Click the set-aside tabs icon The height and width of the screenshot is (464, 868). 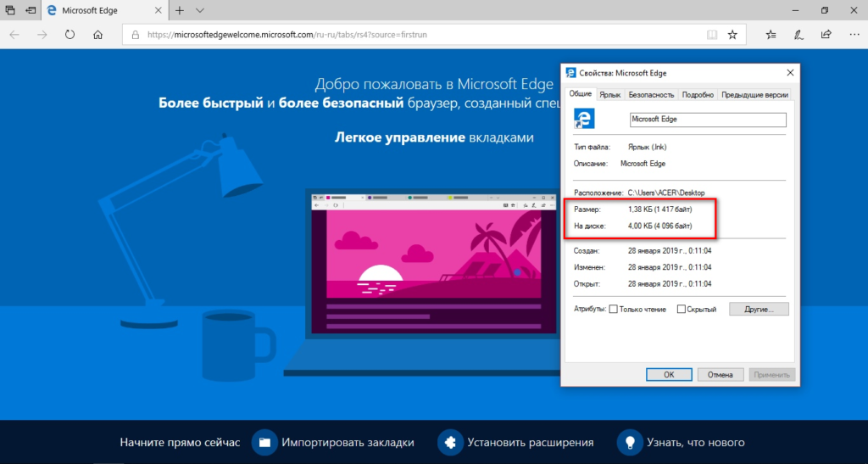click(10, 10)
